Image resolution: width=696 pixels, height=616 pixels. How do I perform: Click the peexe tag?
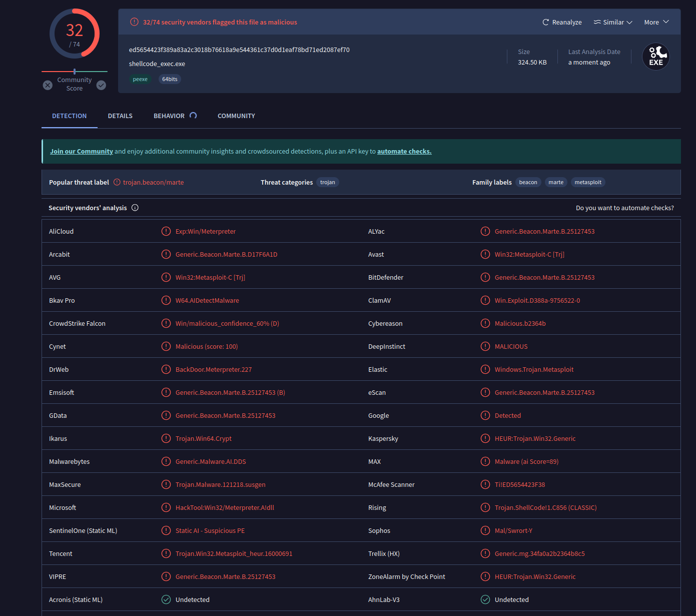click(140, 79)
